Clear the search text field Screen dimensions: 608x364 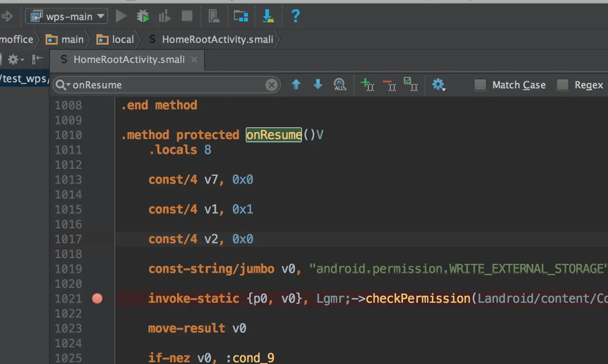(272, 85)
